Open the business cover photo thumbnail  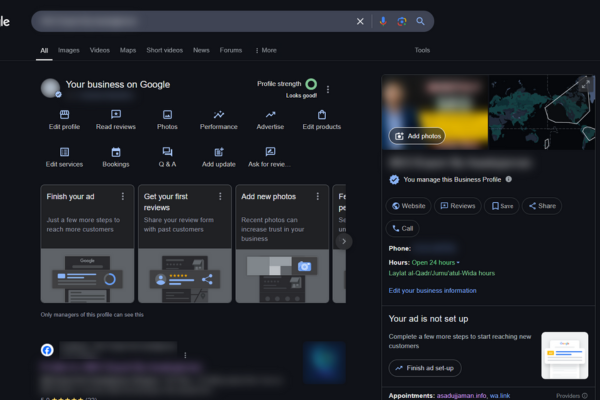click(435, 112)
